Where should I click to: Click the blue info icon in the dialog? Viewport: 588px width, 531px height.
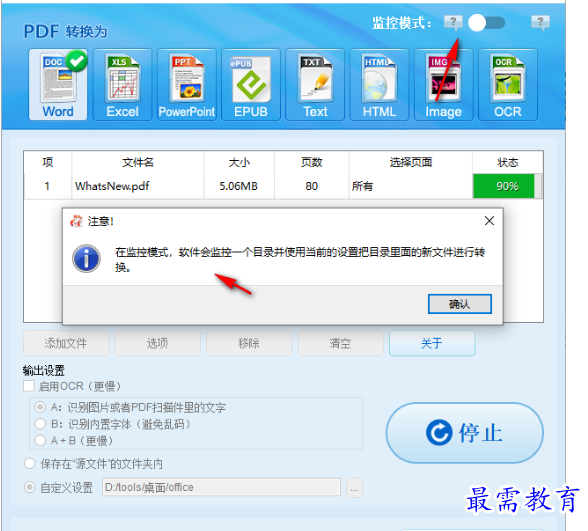pos(86,258)
